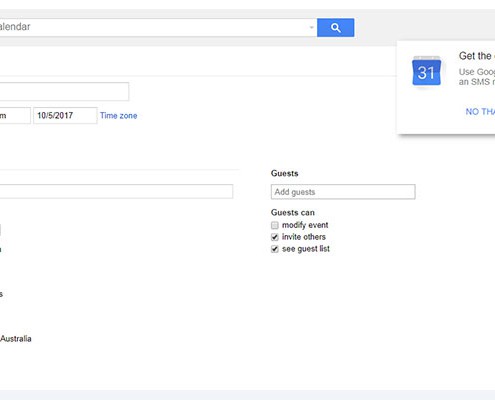Image resolution: width=495 pixels, height=400 pixels.
Task: Click the Google Calendar 31 icon
Action: 426,72
